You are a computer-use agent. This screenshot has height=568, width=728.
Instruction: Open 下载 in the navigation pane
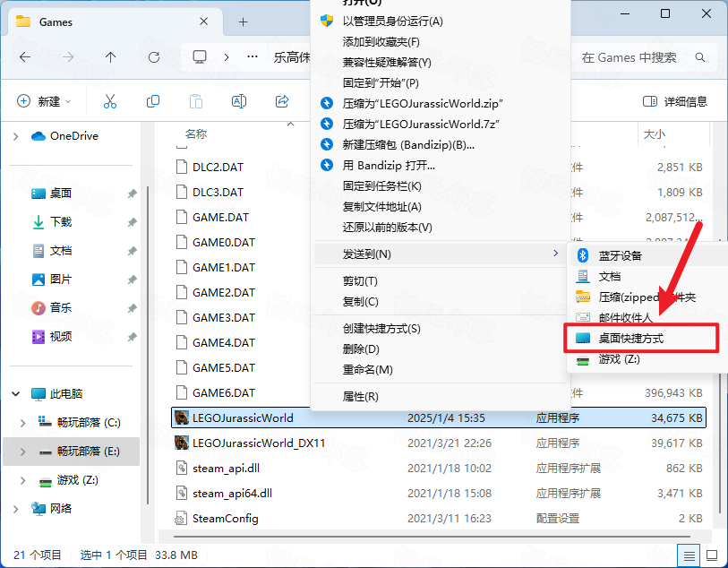coord(61,222)
